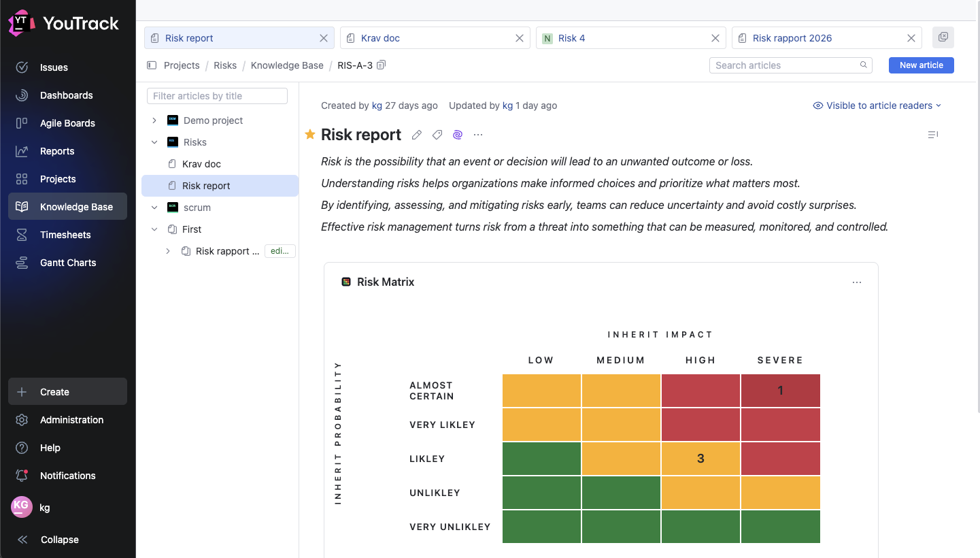The image size is (980, 558).
Task: Open Gantt Charts from the sidebar
Action: pyautogui.click(x=68, y=263)
